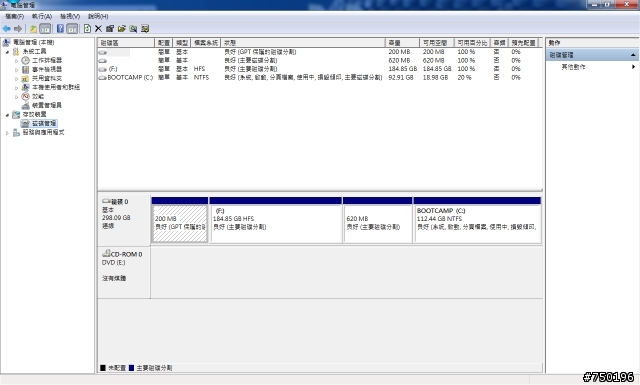Click the black X delete toolbar icon

click(x=98, y=29)
